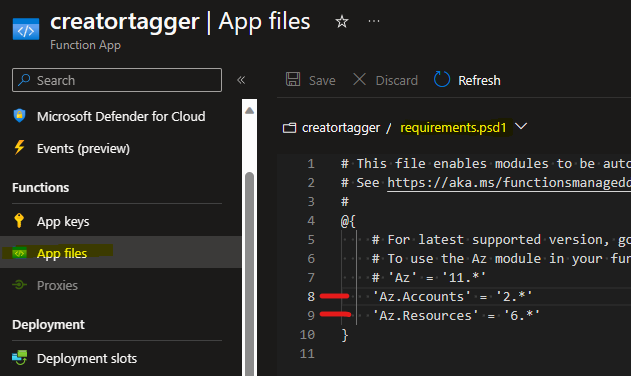This screenshot has width=631, height=376.
Task: Click the Function App code icon
Action: (x=26, y=29)
